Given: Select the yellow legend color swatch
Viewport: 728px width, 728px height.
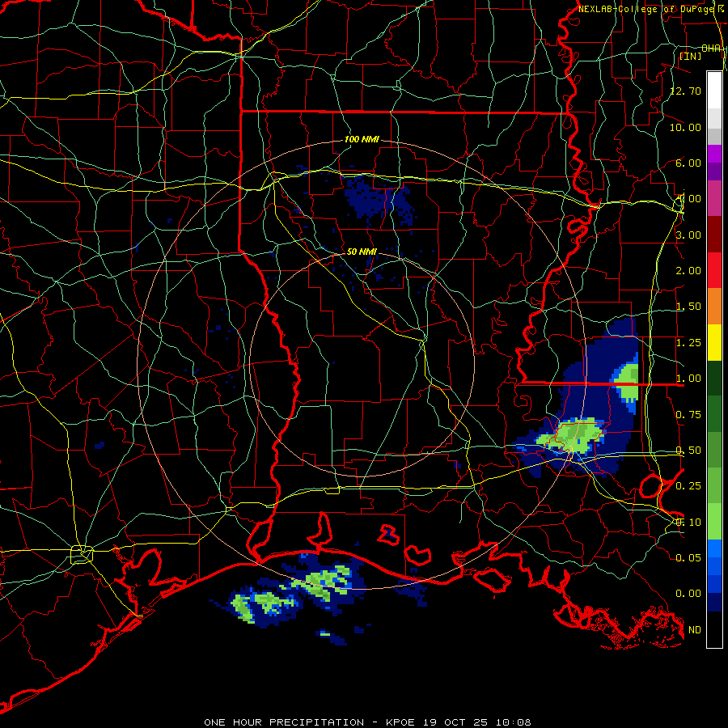Looking at the screenshot, I should (x=714, y=342).
